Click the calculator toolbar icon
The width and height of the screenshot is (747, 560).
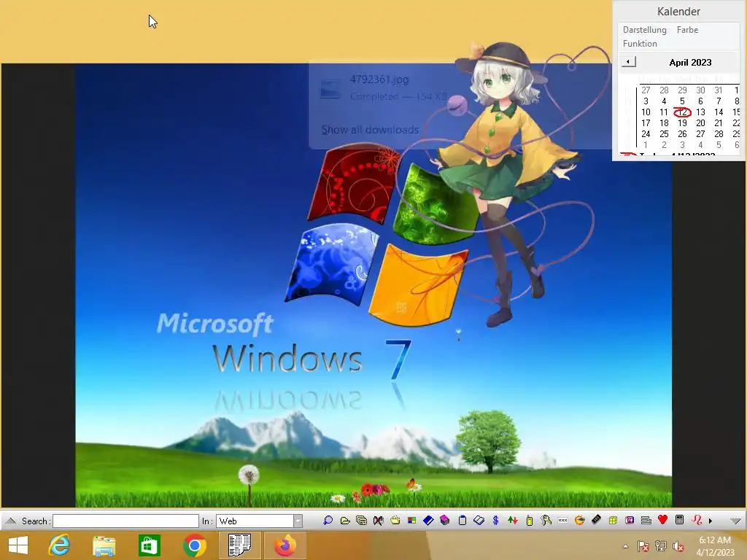coord(680,520)
